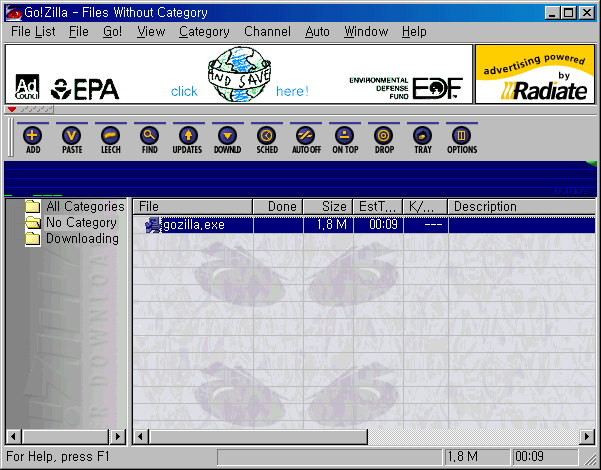Viewport: 601px width, 470px height.
Task: Click the file list horizontal scrollbar thumb
Action: [258, 436]
